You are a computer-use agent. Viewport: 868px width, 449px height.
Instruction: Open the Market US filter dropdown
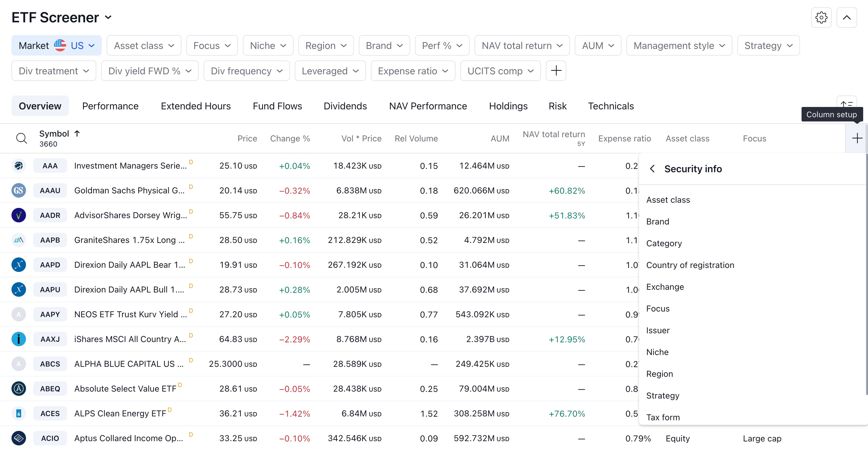pyautogui.click(x=56, y=46)
